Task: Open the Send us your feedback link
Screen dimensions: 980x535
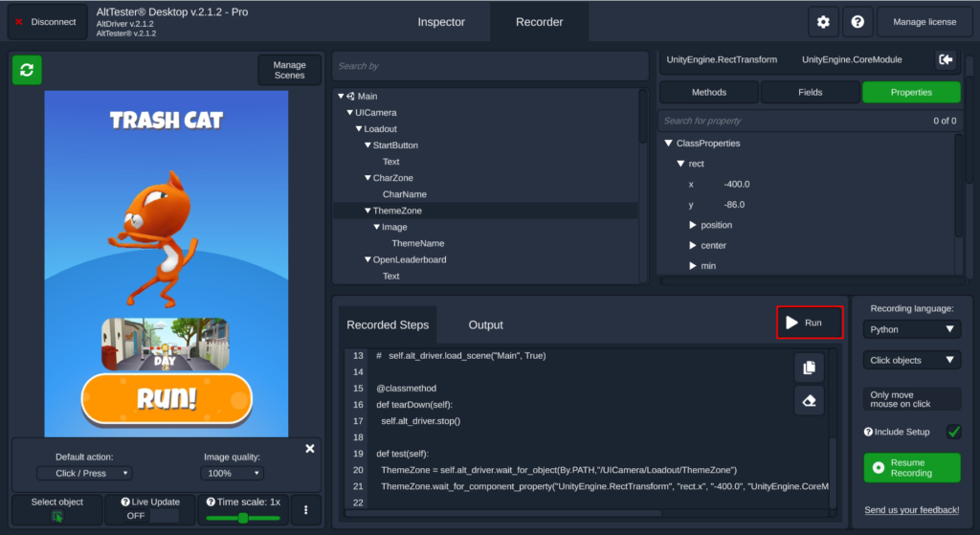Action: point(911,510)
